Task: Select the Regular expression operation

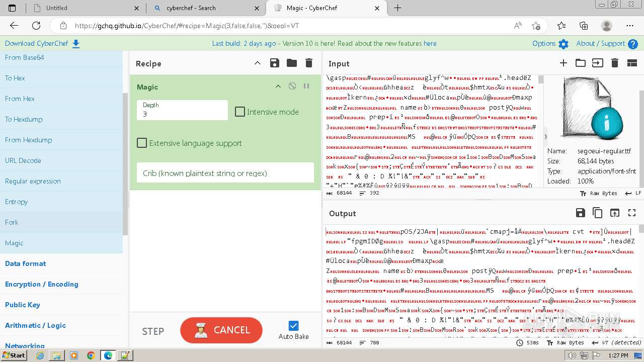Action: tap(61, 181)
